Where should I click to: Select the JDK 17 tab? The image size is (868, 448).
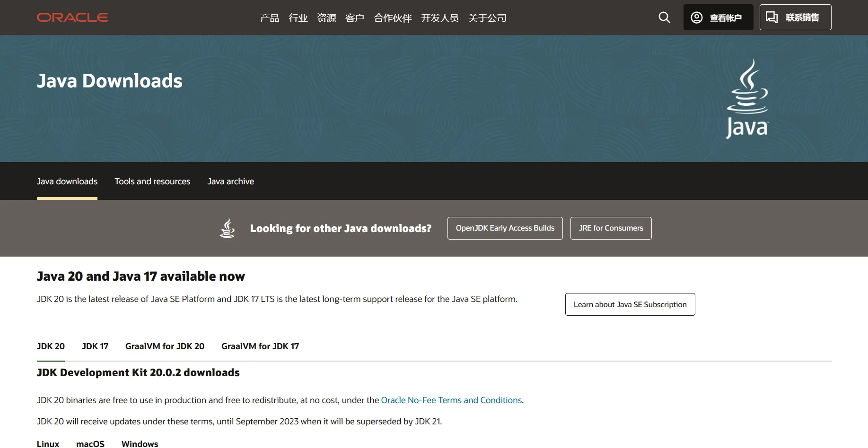point(95,346)
